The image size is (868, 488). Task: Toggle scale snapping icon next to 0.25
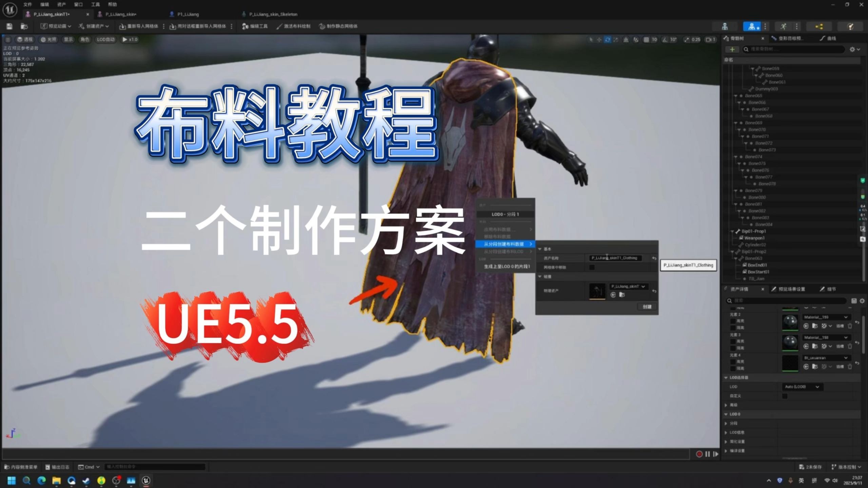pos(687,40)
